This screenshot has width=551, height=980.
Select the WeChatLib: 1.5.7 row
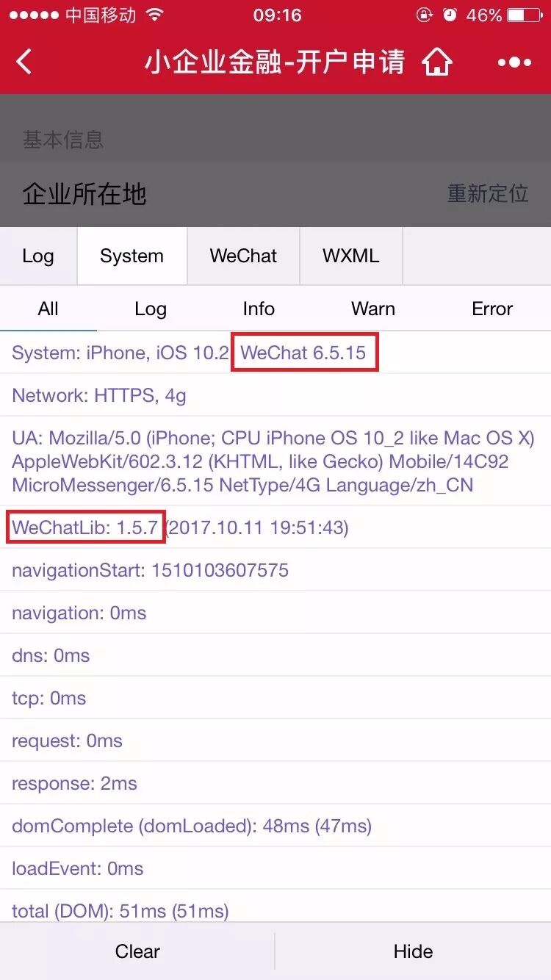coord(275,527)
